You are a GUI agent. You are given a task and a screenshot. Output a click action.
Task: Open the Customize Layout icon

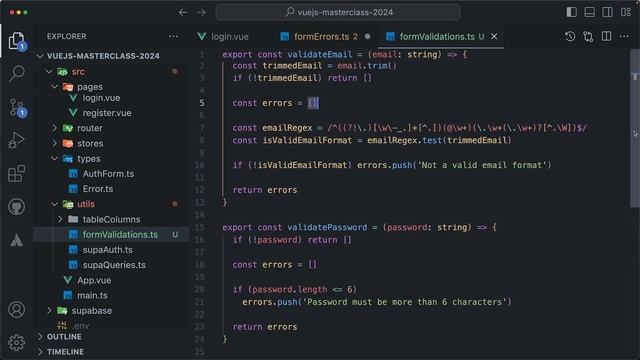click(x=626, y=12)
